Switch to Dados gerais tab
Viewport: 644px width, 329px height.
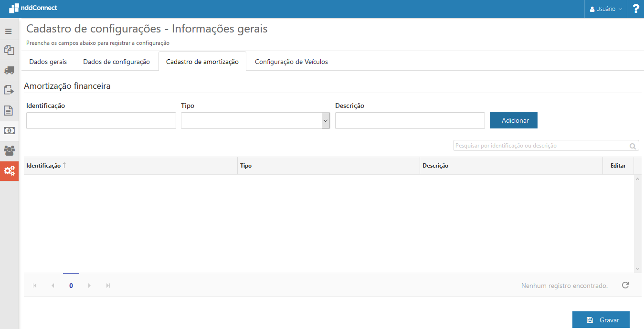click(x=48, y=62)
